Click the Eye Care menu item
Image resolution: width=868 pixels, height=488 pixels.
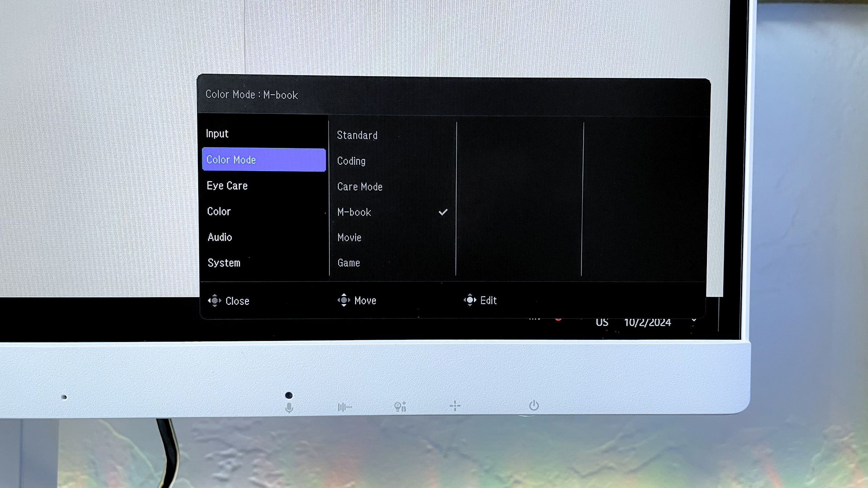click(x=227, y=185)
